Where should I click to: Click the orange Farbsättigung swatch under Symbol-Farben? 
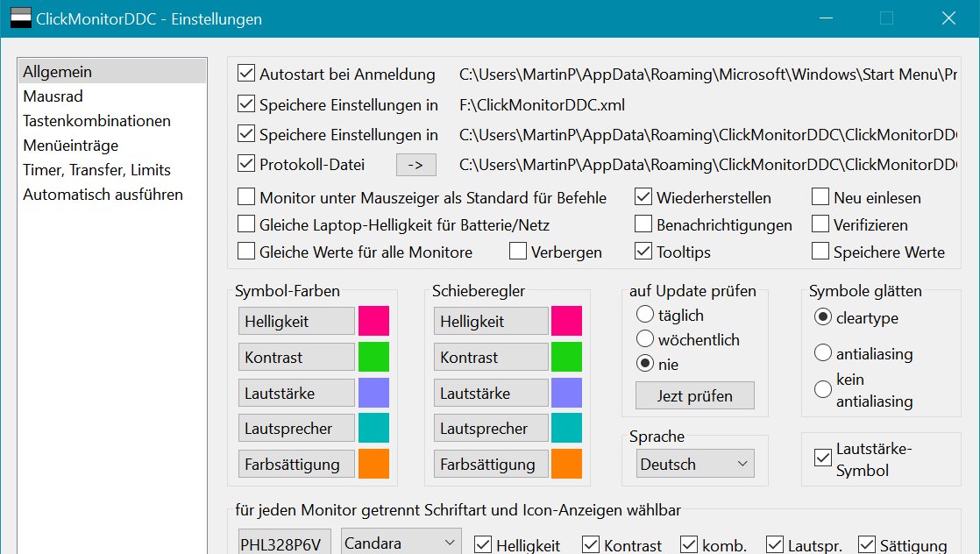pyautogui.click(x=373, y=464)
